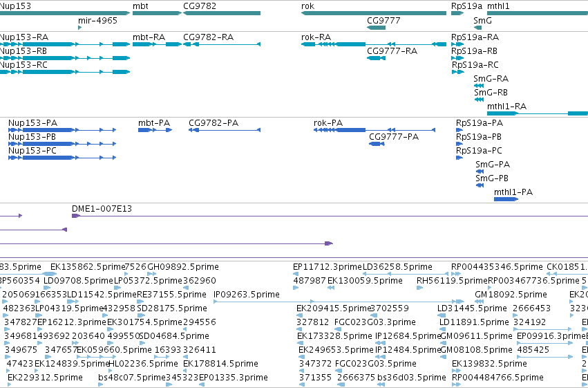The width and height of the screenshot is (588, 388).
Task: Click the mthl1-PA blue feature bar
Action: [506, 199]
